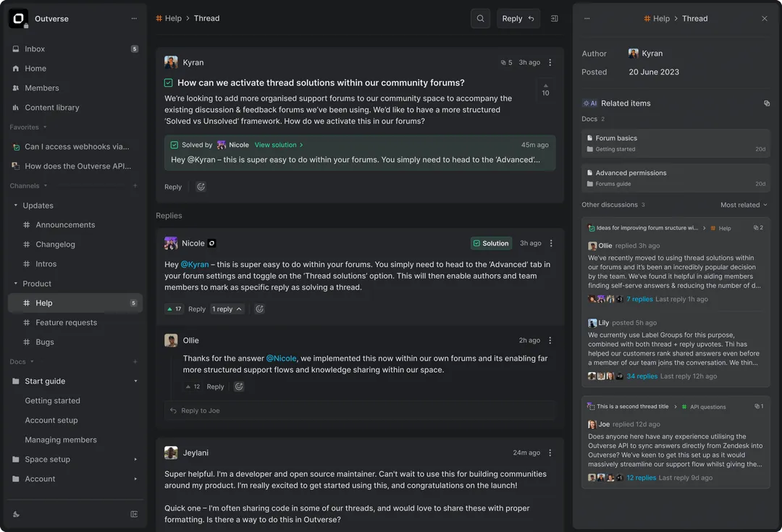
Task: Open the '7 replies' link on Ollie's discussion
Action: tap(639, 299)
